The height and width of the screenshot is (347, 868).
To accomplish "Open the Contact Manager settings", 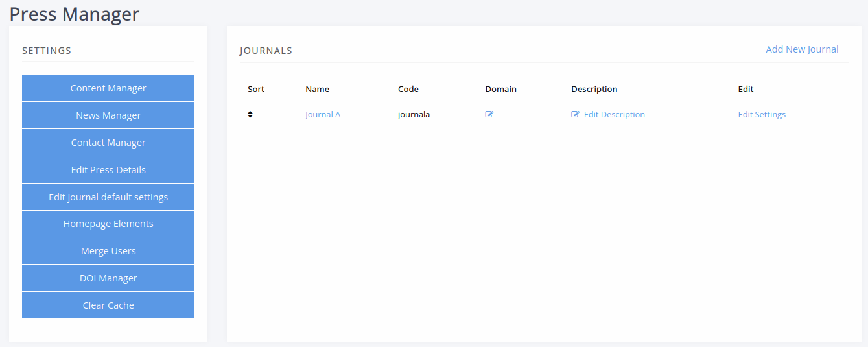I will [x=108, y=143].
